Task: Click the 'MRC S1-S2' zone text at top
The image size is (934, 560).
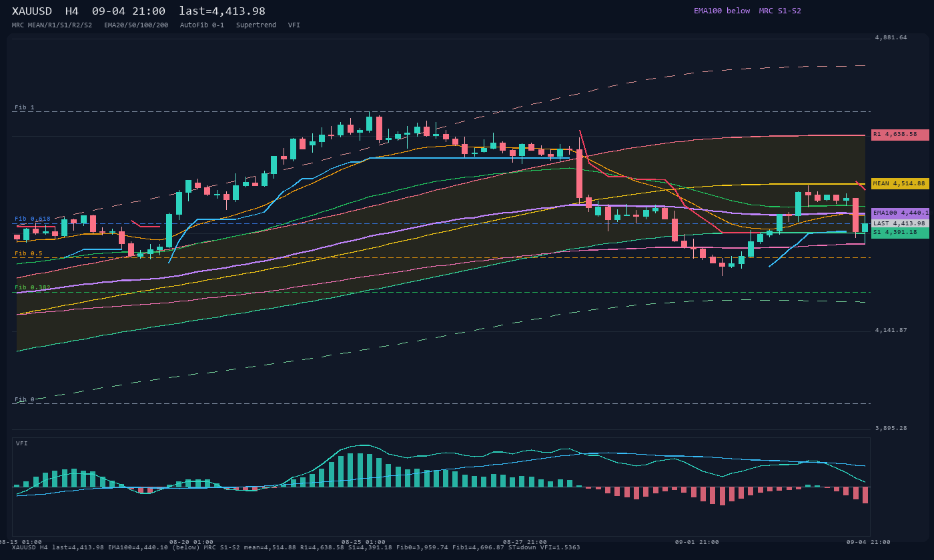Action: (780, 11)
